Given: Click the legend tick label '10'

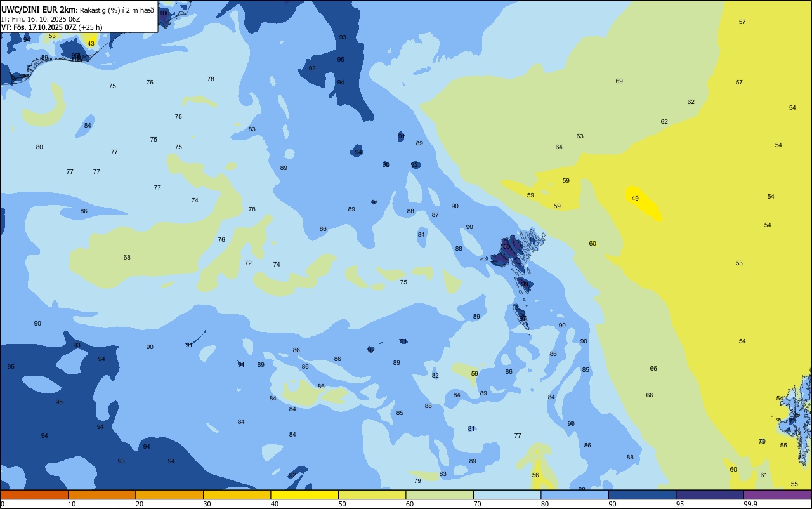Looking at the screenshot, I should tap(72, 504).
